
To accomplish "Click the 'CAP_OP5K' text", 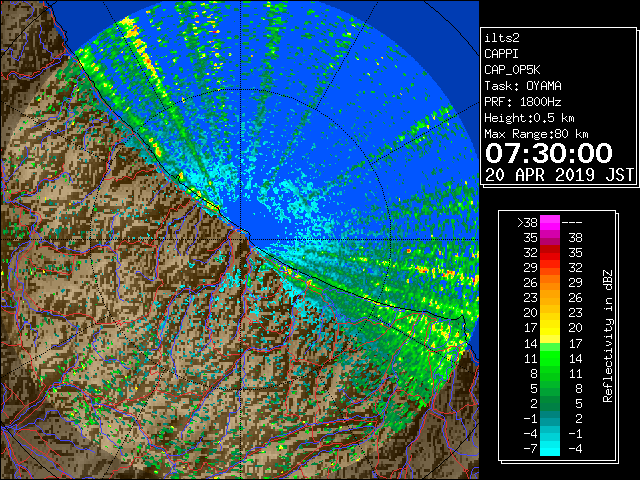I will click(x=512, y=70).
